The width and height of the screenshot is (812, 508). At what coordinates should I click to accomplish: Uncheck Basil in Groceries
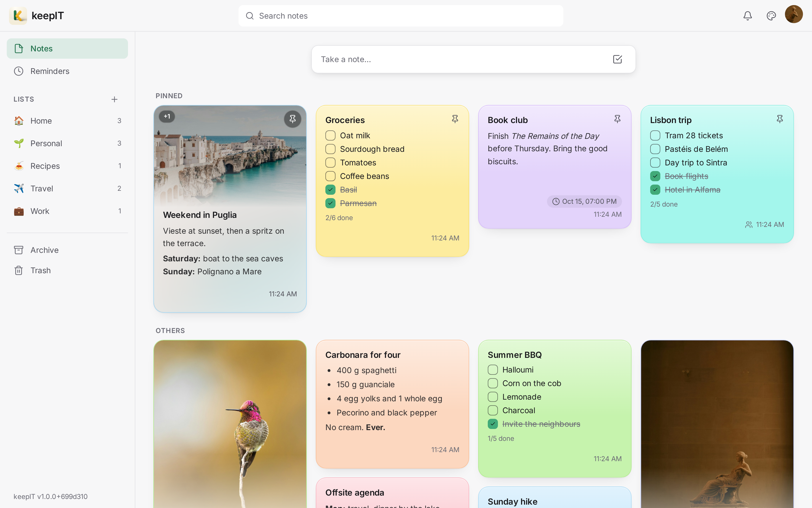[330, 190]
